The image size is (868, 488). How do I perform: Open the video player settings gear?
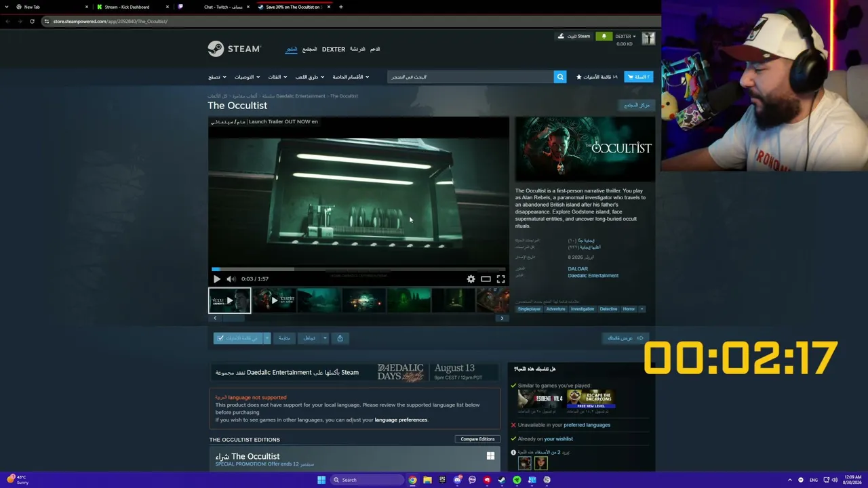tap(471, 279)
